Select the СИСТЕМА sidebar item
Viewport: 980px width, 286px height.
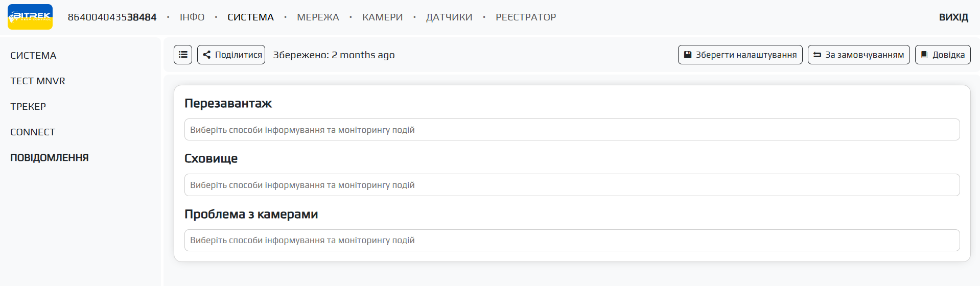coord(33,56)
